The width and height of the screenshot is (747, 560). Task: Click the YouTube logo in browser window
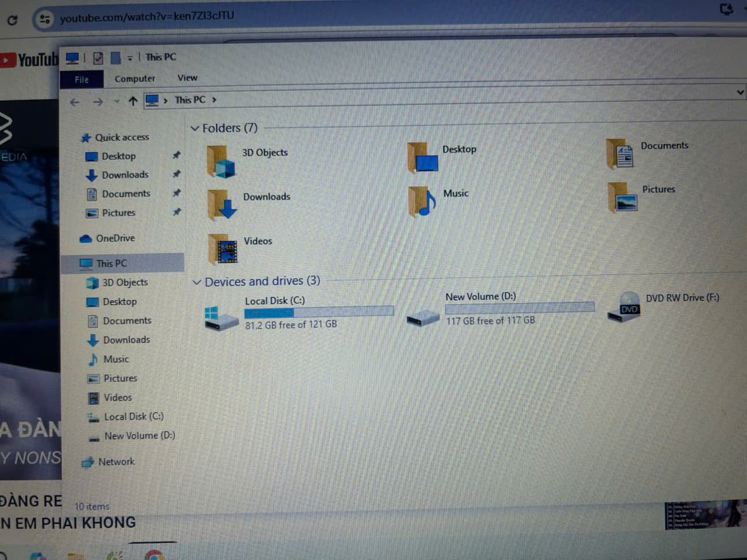coord(29,60)
